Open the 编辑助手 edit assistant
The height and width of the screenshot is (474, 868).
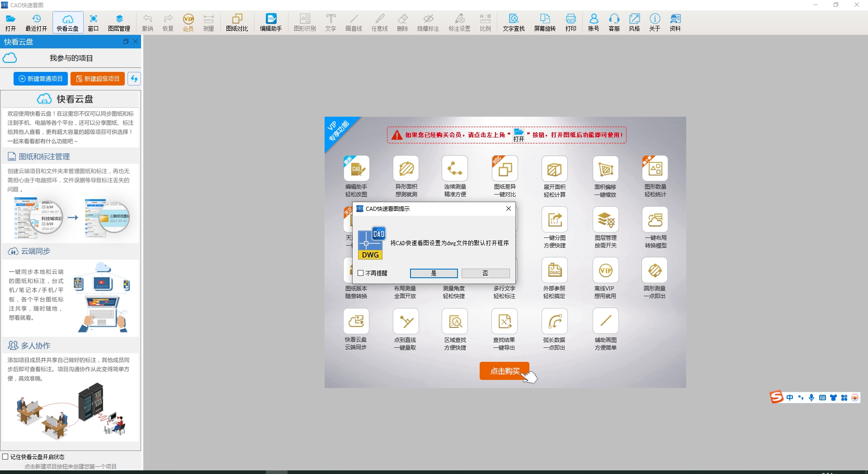(x=271, y=22)
